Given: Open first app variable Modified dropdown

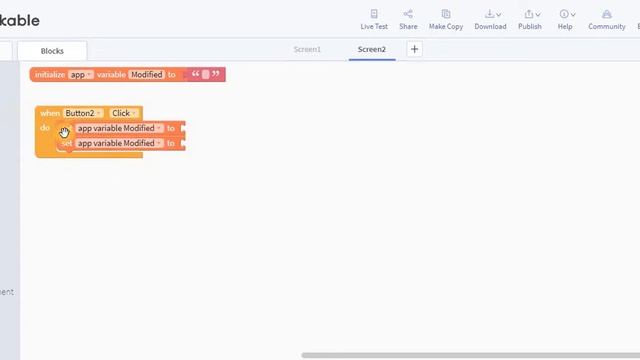Looking at the screenshot, I should tap(120, 128).
